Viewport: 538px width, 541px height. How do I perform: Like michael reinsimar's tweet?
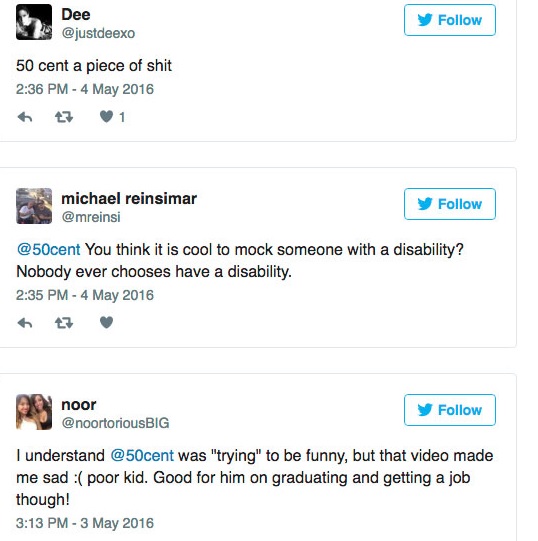coord(106,323)
